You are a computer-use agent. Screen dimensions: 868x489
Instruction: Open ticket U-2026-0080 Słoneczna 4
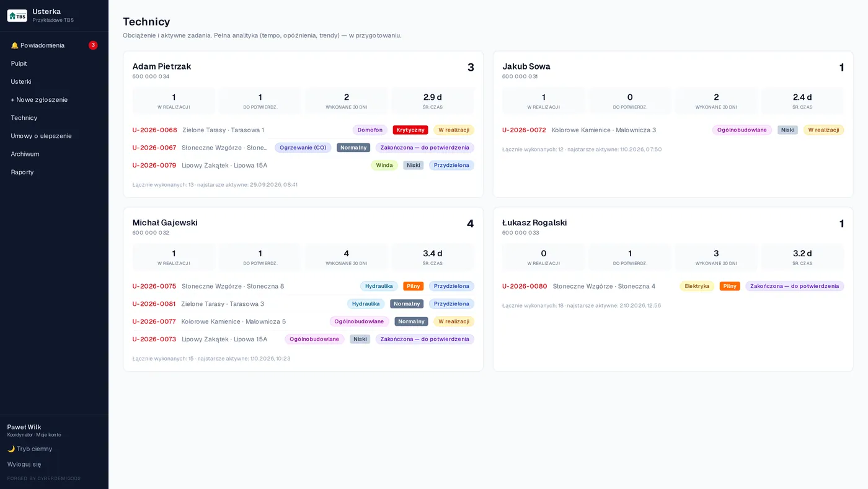click(525, 286)
